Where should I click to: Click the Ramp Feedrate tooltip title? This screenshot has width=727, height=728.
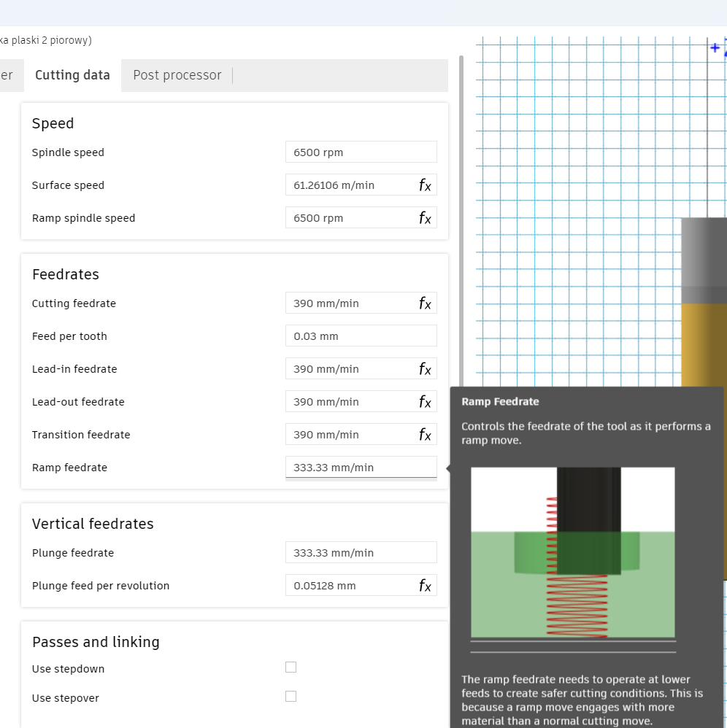coord(500,402)
